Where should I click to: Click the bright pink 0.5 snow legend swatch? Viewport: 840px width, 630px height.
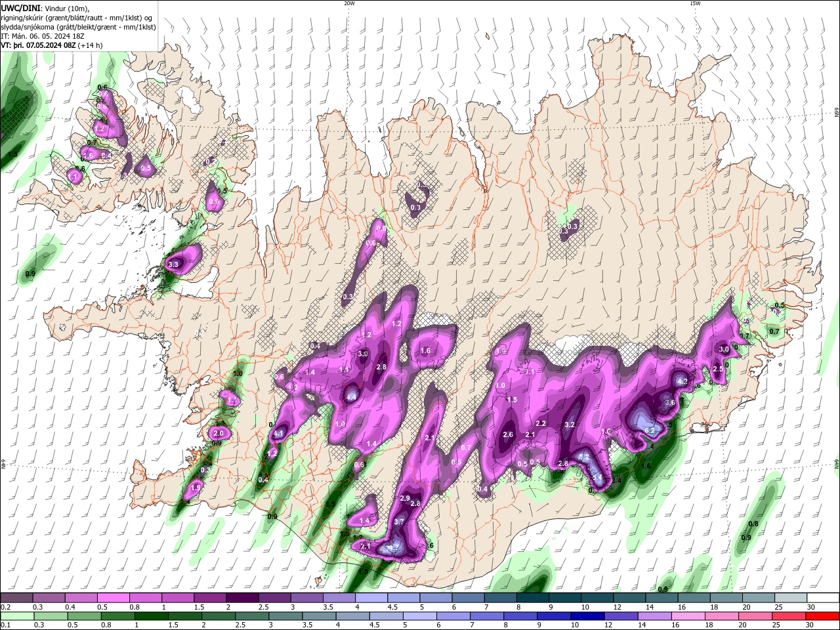(x=113, y=598)
